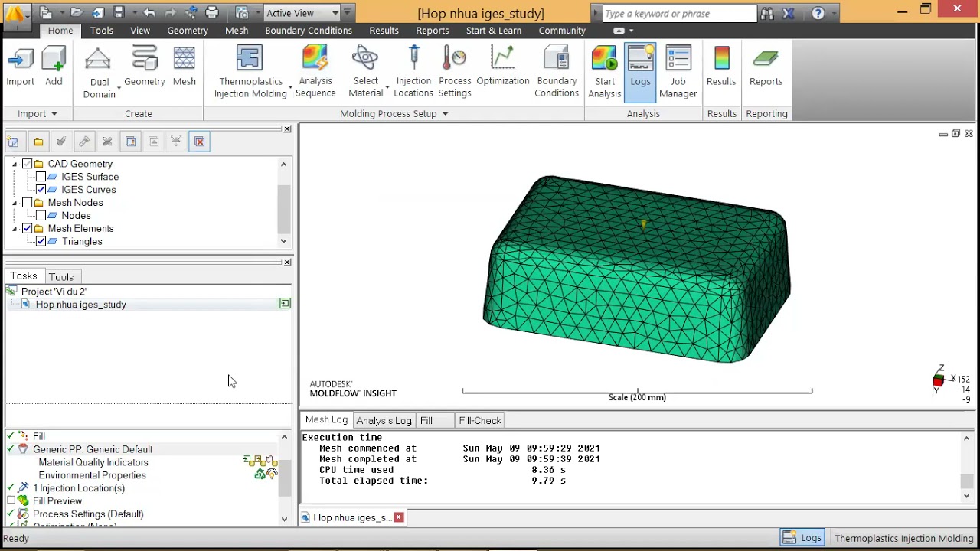Click the Print icon in quick access toolbar
This screenshot has width=980, height=551.
pos(212,12)
